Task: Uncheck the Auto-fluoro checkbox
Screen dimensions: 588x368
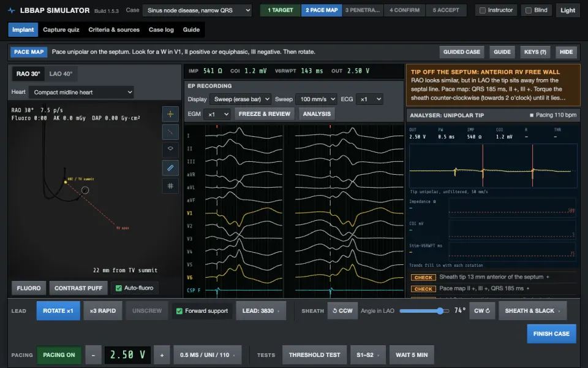Action: [119, 288]
